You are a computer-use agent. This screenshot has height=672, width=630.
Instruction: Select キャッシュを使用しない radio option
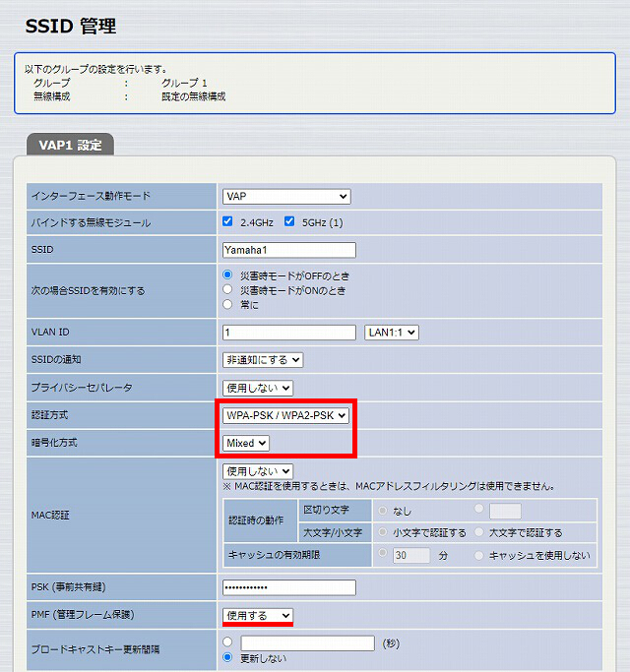(479, 556)
